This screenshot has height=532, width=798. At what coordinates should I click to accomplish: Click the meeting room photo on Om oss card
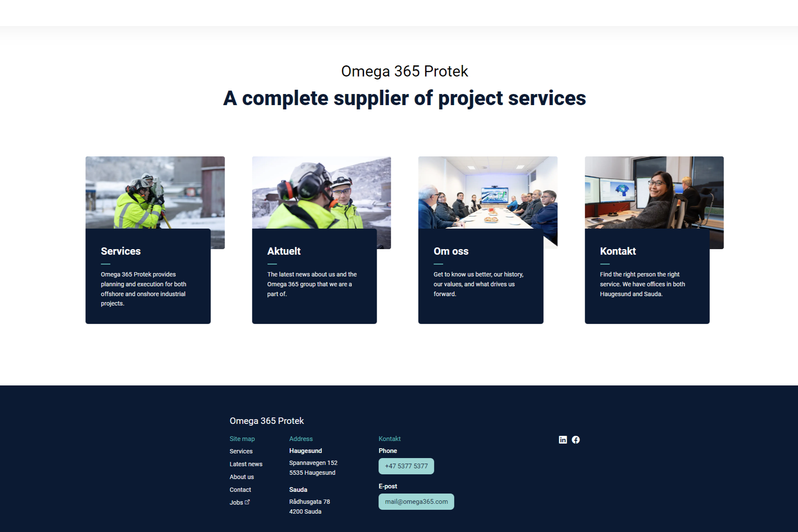(x=487, y=193)
